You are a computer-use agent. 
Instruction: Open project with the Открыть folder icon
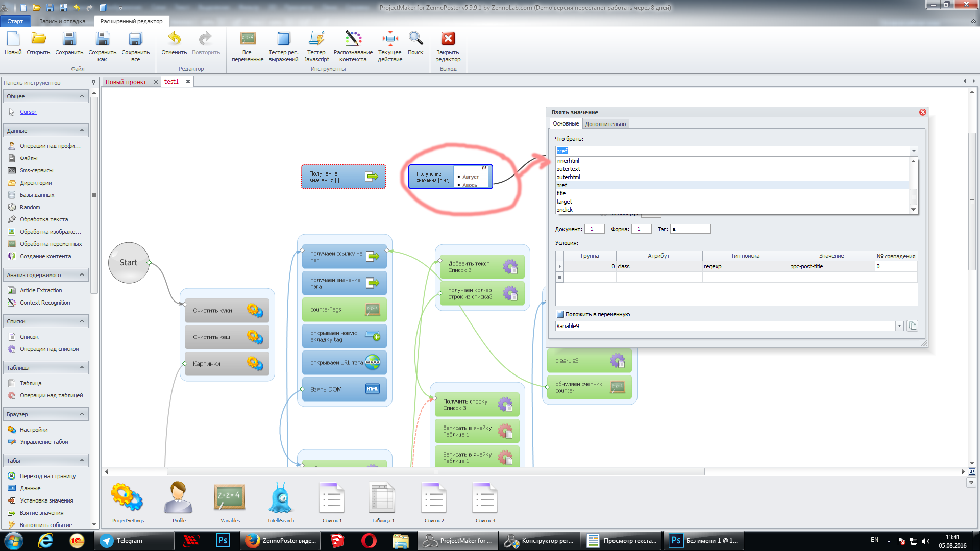pos(38,39)
